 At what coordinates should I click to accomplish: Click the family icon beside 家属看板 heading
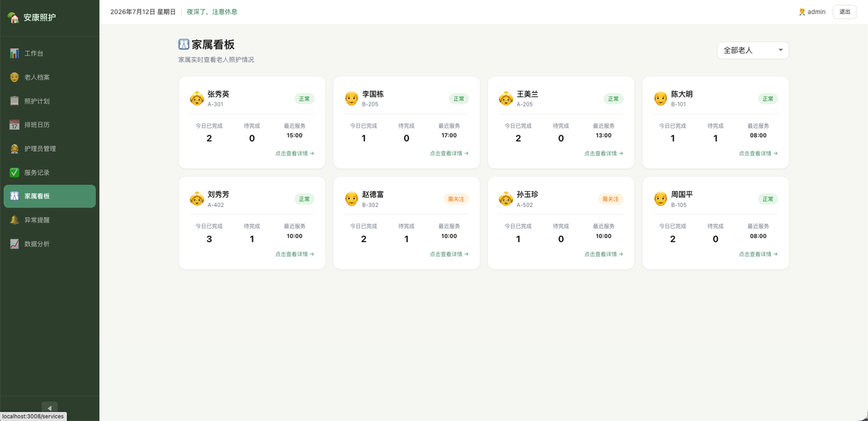[184, 44]
